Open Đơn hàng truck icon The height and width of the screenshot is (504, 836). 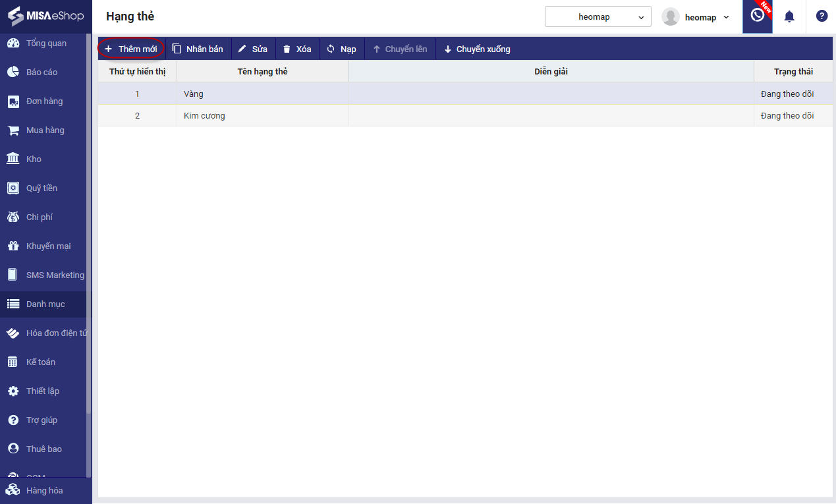(13, 101)
